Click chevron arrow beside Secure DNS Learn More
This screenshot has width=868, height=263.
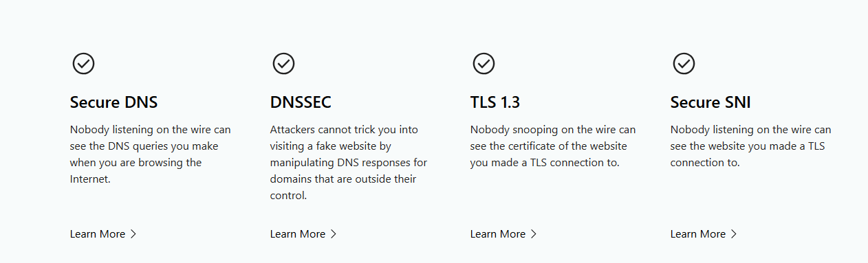[x=133, y=234]
